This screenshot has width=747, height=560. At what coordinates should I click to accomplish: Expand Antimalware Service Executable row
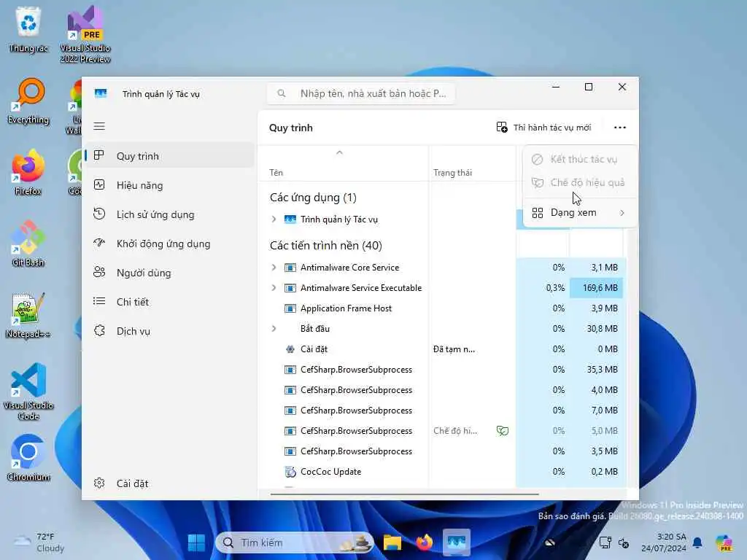(274, 287)
